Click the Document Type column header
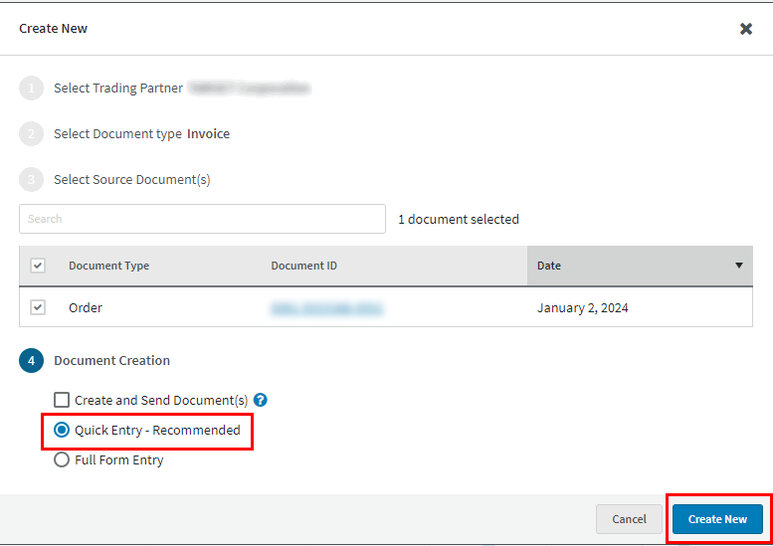 109,266
